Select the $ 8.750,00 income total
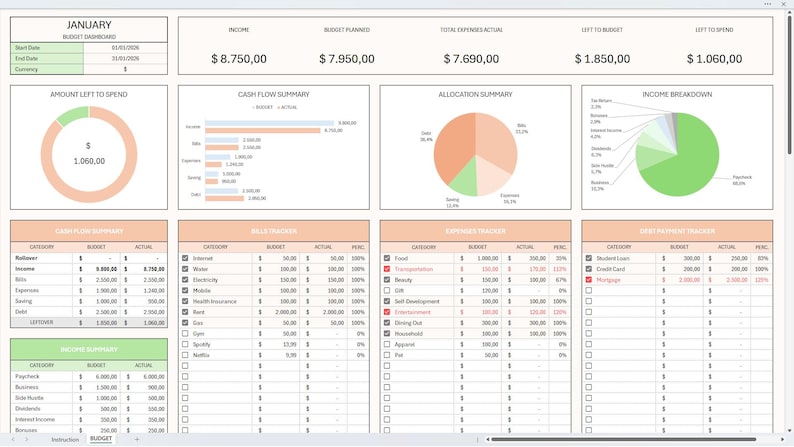 [239, 59]
